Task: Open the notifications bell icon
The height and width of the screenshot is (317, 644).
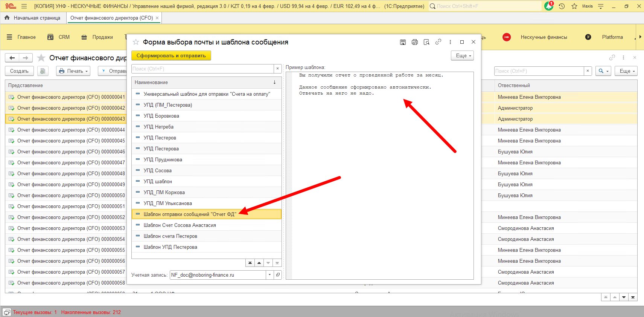Action: point(549,6)
